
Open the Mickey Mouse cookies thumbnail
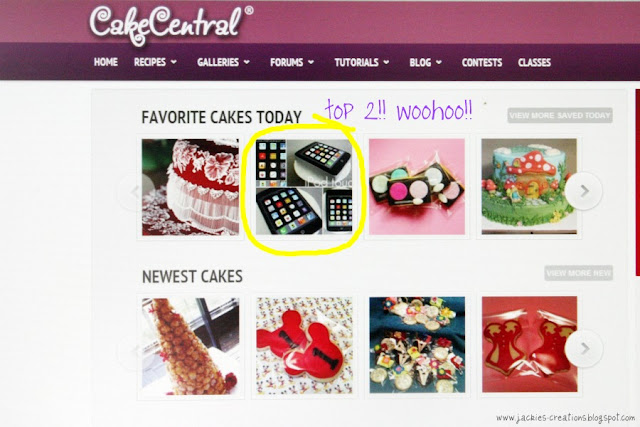pos(304,345)
